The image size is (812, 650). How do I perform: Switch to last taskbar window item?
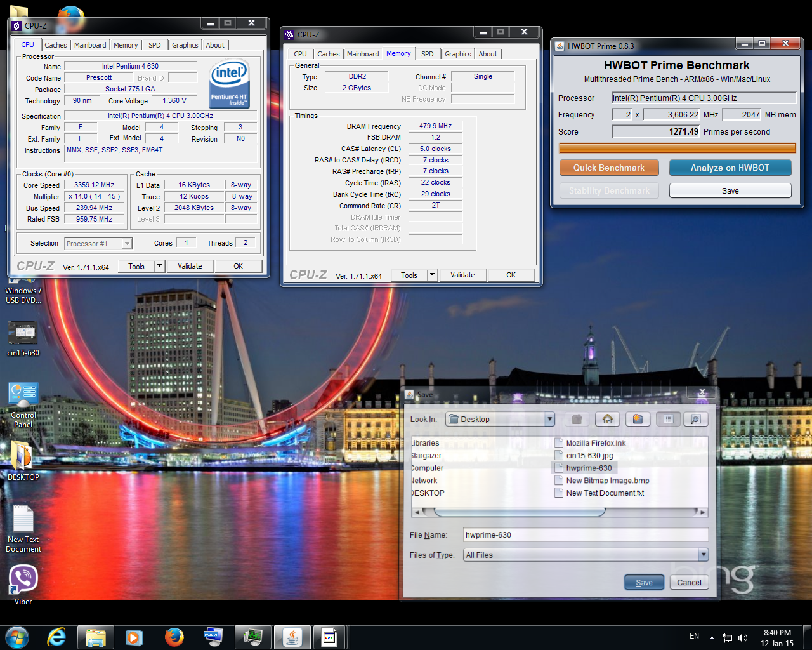[330, 637]
